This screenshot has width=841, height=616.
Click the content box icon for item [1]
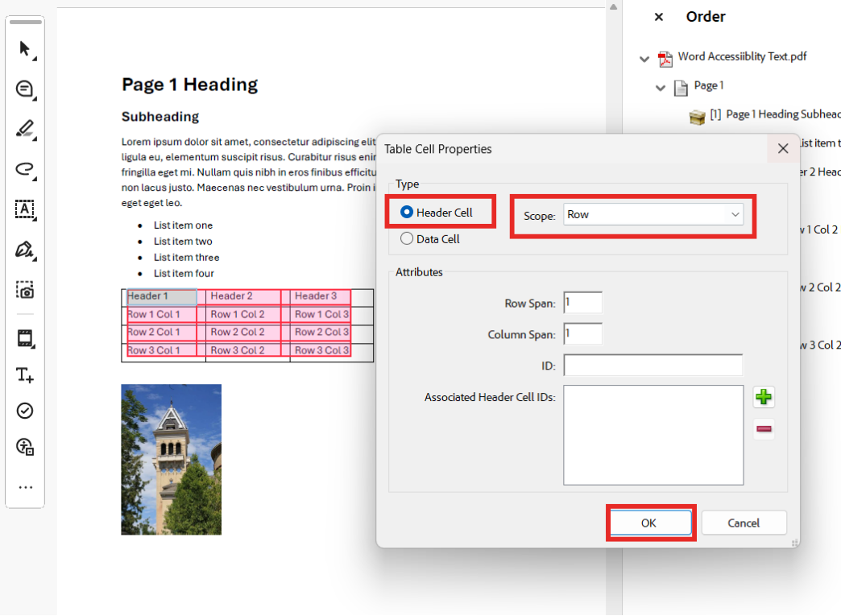(x=697, y=116)
